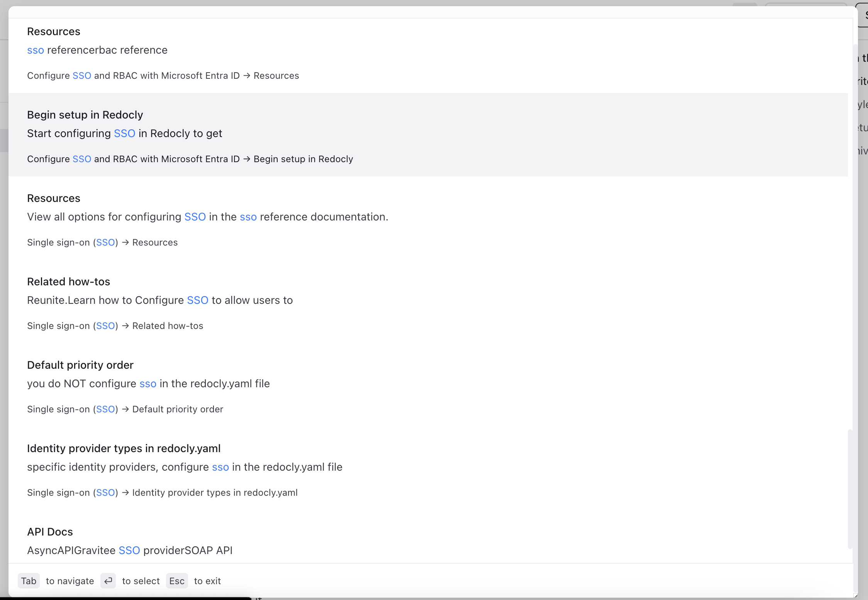This screenshot has width=868, height=600.
Task: Click the Esc key hint
Action: tap(177, 581)
